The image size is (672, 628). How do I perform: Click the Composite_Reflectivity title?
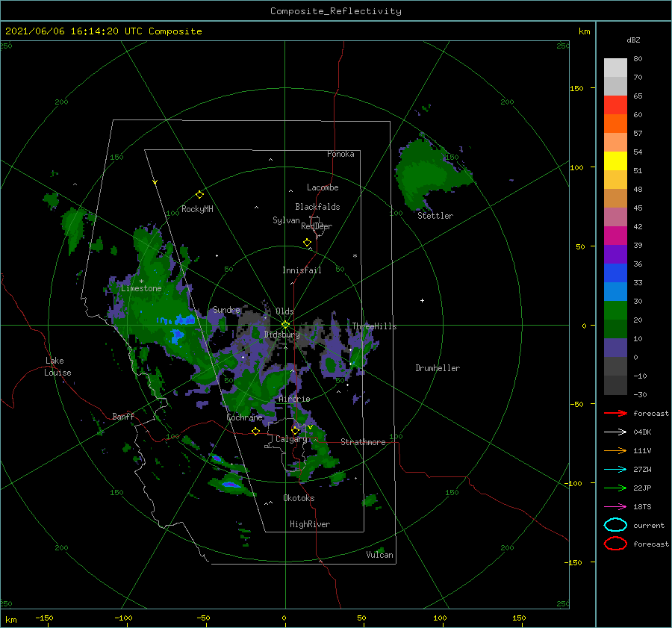pyautogui.click(x=336, y=11)
